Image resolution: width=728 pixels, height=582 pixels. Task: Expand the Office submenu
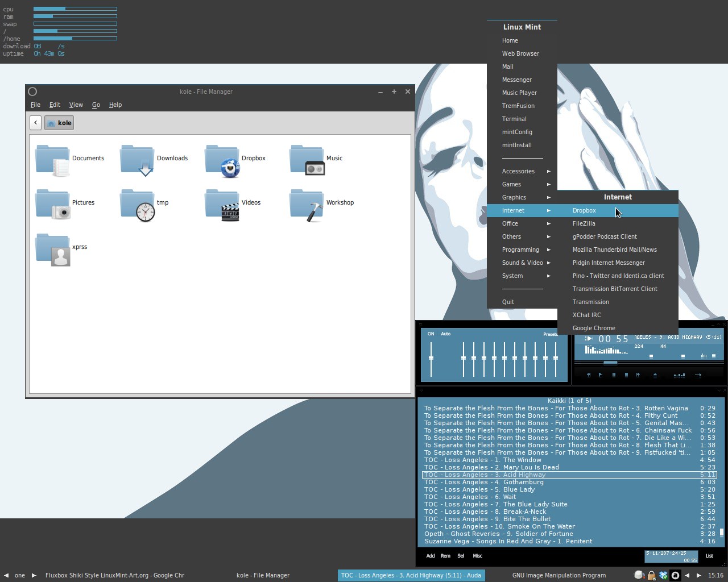click(x=522, y=223)
